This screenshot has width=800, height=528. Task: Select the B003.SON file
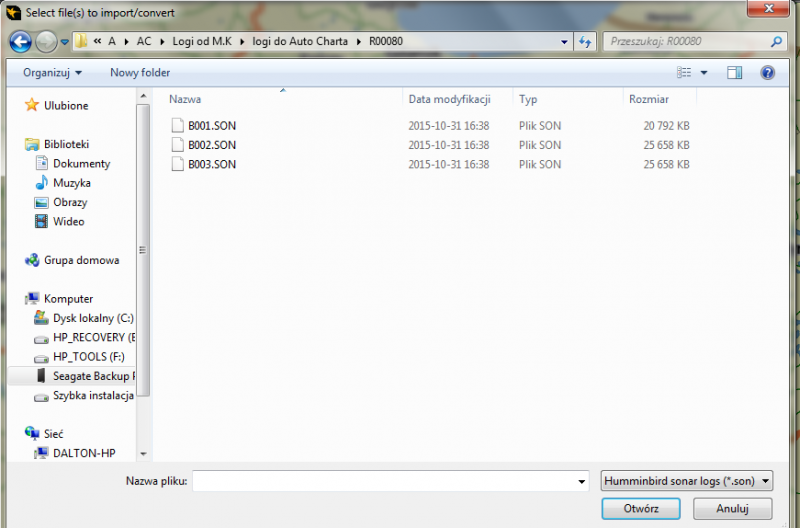point(212,164)
